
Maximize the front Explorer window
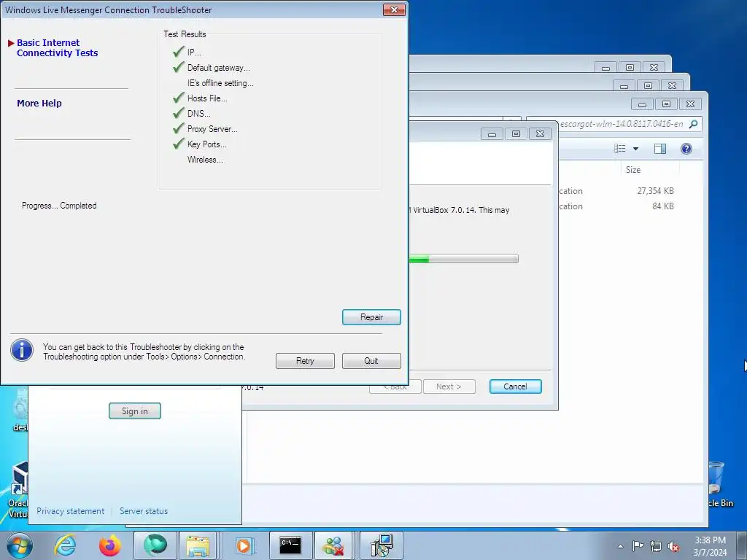coord(666,104)
